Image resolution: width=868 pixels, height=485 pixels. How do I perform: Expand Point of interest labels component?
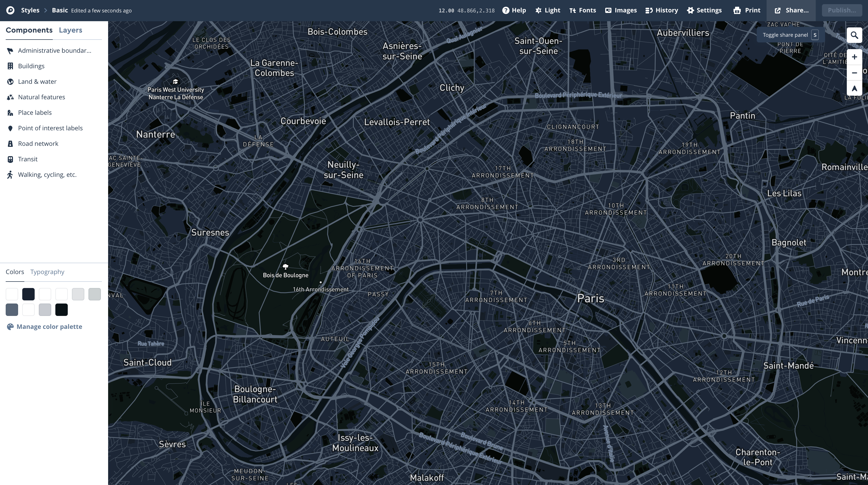(50, 128)
